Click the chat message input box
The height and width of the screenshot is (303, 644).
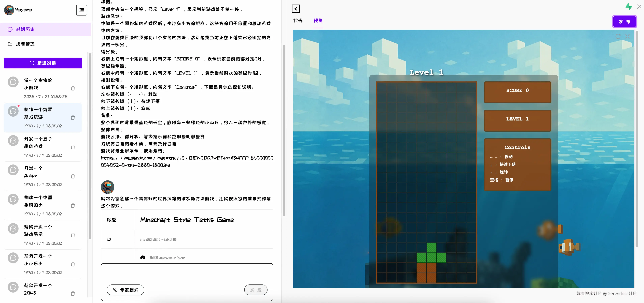click(x=187, y=274)
